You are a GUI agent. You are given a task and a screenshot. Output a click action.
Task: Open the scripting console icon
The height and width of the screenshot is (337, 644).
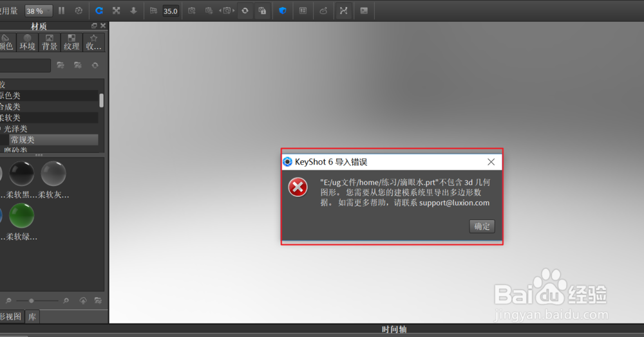pos(364,11)
